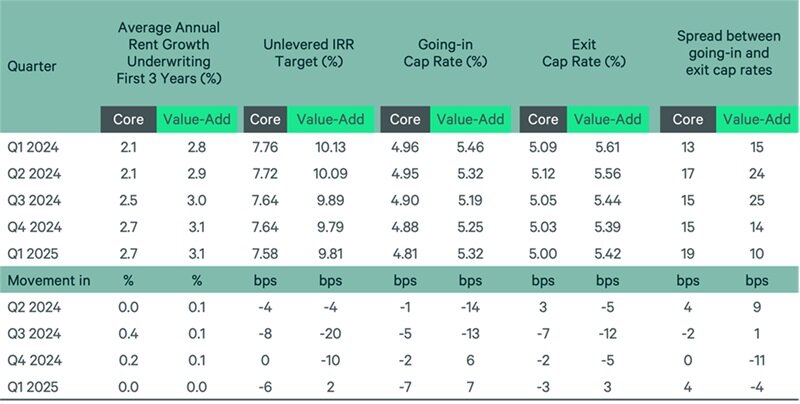
Task: Click the Going-in Cap Rate header
Action: point(447,53)
